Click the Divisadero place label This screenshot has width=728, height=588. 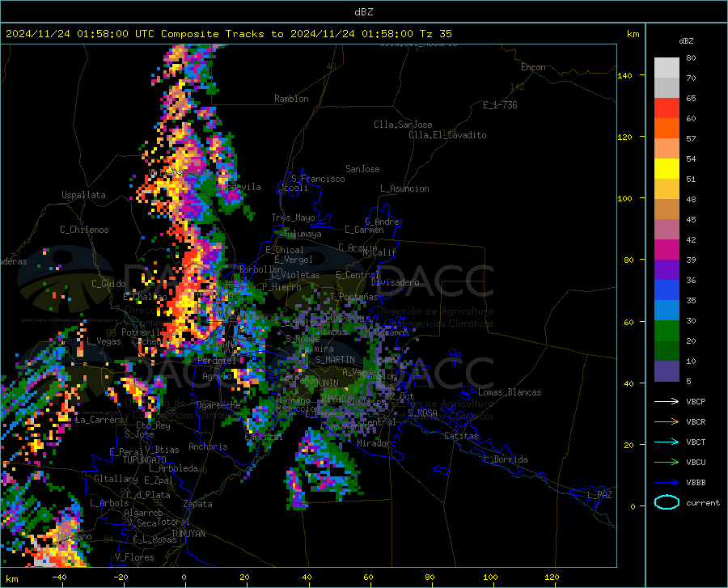click(x=395, y=282)
